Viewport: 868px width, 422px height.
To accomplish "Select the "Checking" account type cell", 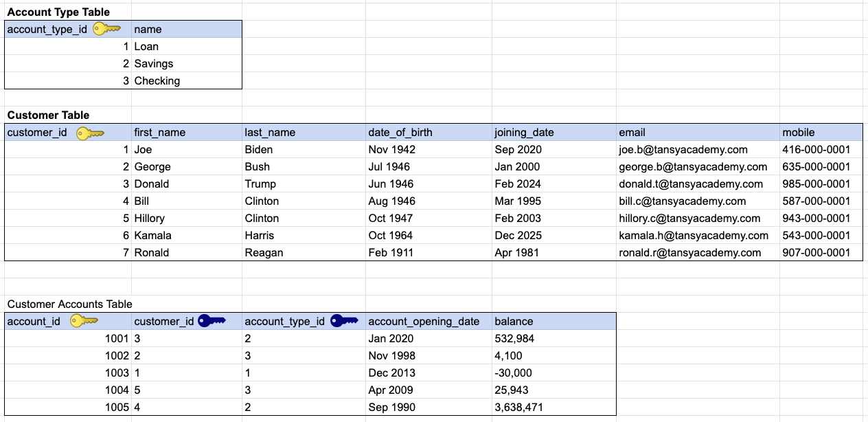I will coord(187,80).
